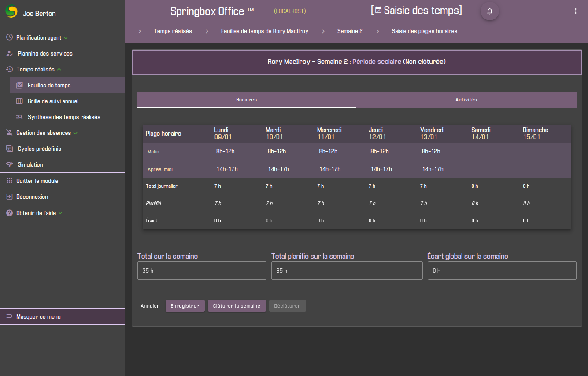This screenshot has width=588, height=376.
Task: Open Synthèse des temps réalisés menu item
Action: [x=67, y=117]
